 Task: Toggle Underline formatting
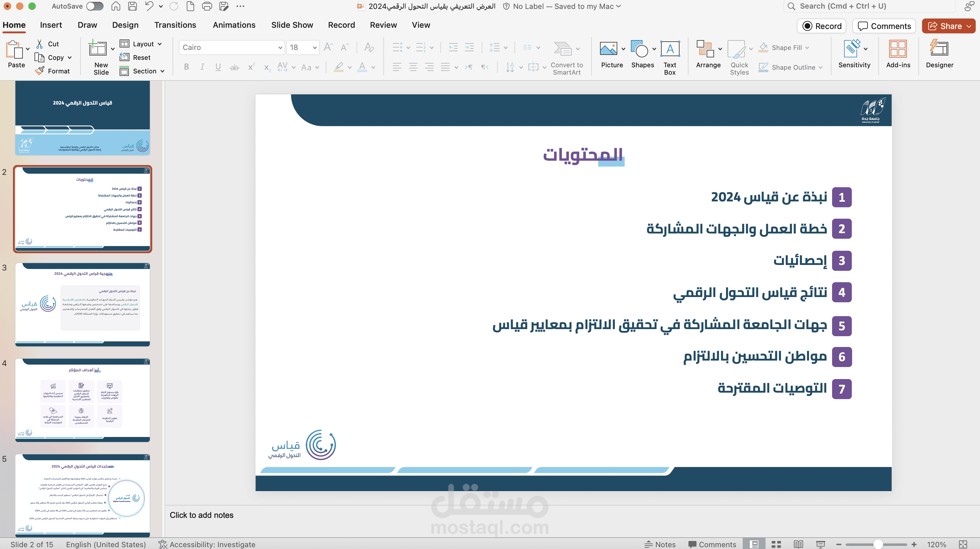pos(218,67)
